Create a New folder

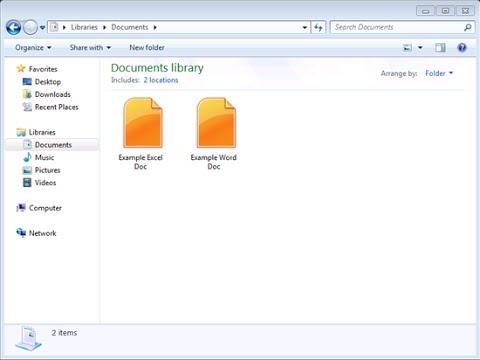tap(147, 48)
